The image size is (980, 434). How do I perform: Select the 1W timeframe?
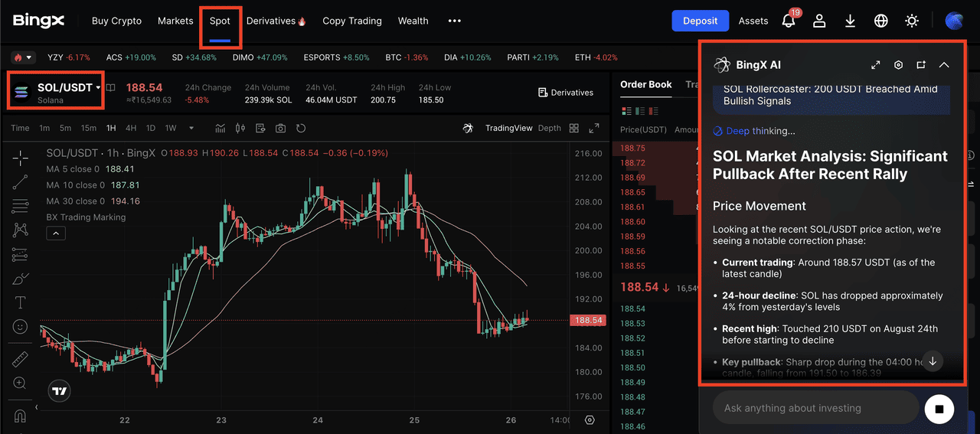pos(171,128)
